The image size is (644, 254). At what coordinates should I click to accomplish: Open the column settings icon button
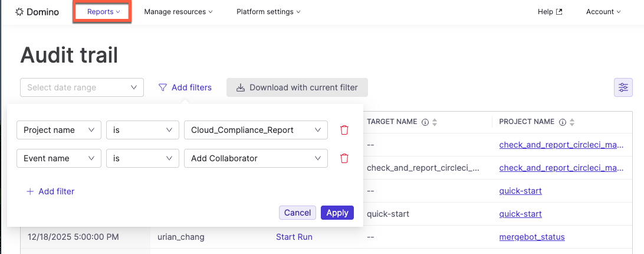coord(623,87)
